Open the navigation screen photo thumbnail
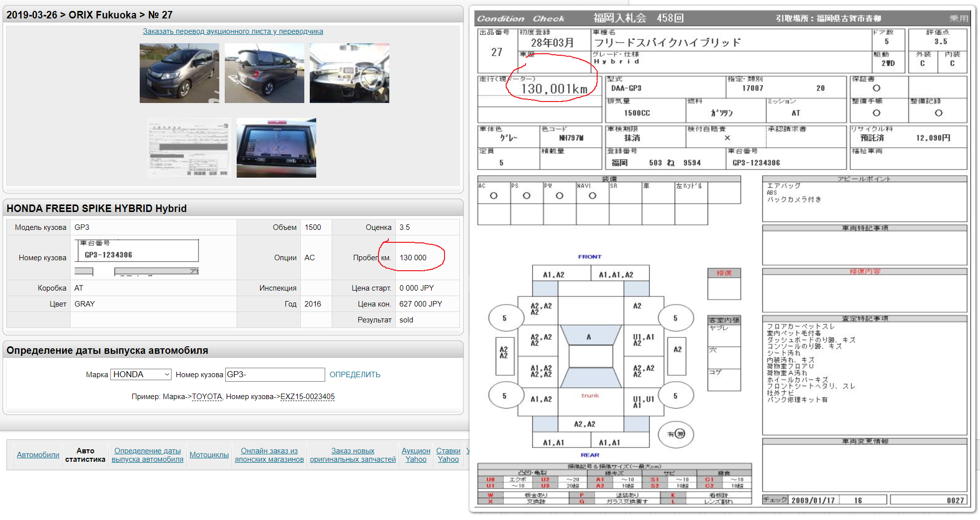 click(x=276, y=148)
